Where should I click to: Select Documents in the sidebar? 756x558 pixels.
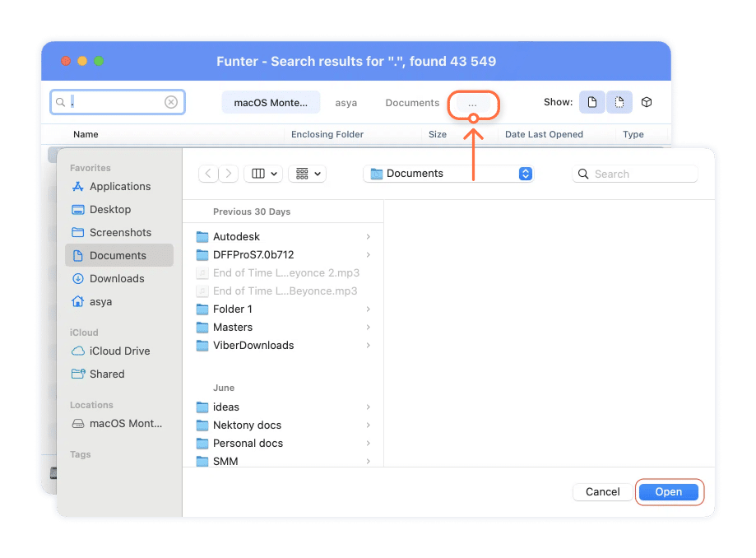119,256
